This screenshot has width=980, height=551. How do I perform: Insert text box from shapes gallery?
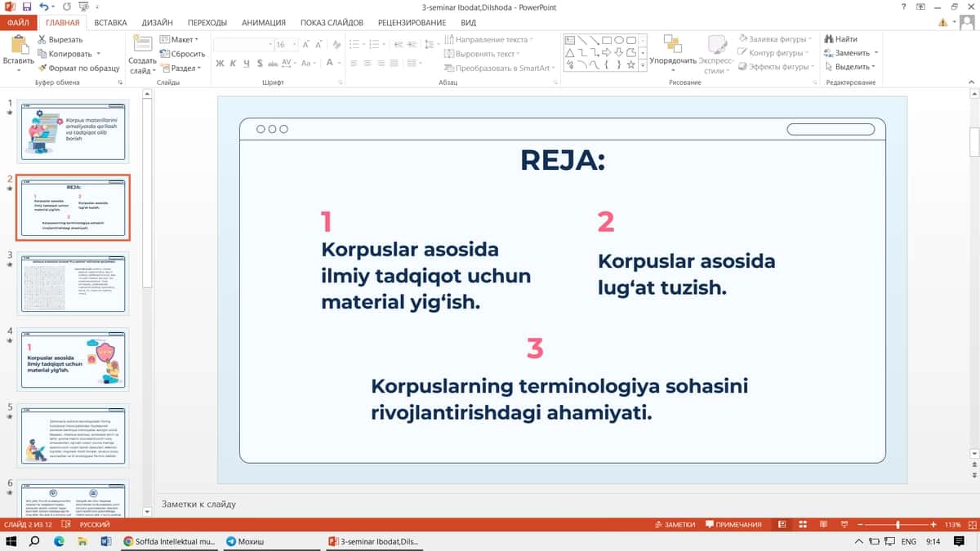tap(570, 40)
